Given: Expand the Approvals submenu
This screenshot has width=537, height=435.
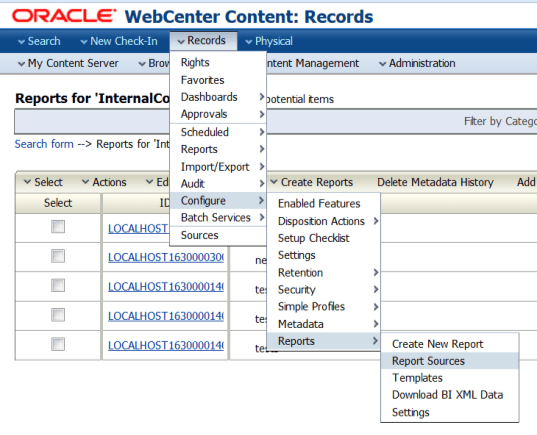Looking at the screenshot, I should coord(218,114).
